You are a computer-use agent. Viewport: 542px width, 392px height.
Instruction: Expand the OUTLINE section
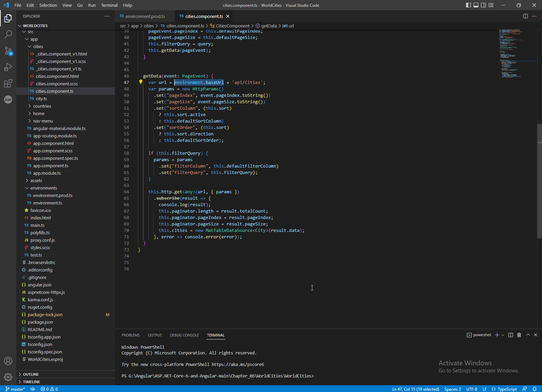tap(31, 374)
